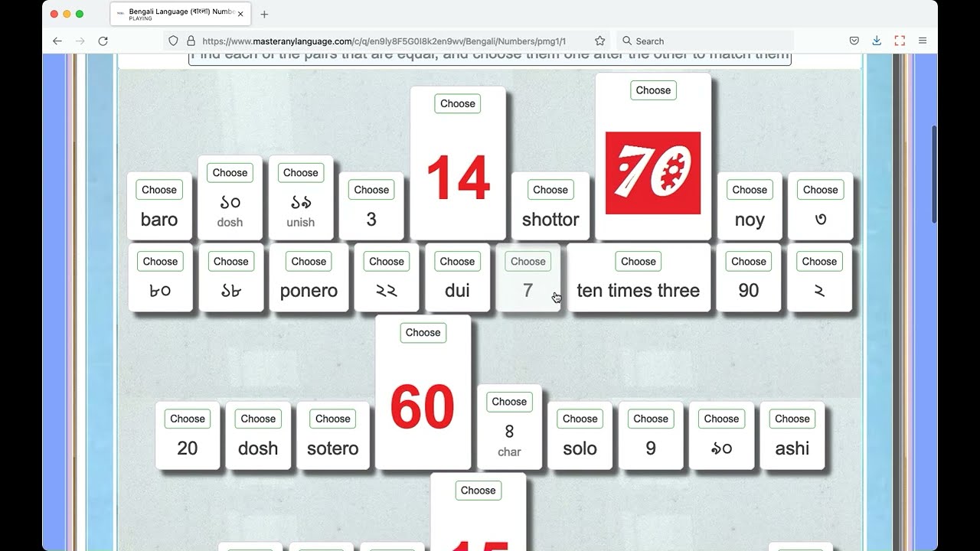Viewport: 980px width, 551px height.
Task: Choose the noy card
Action: (x=750, y=190)
